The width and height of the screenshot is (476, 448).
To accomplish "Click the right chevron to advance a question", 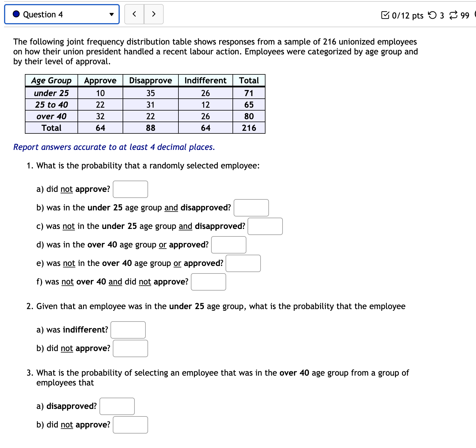I will [154, 14].
